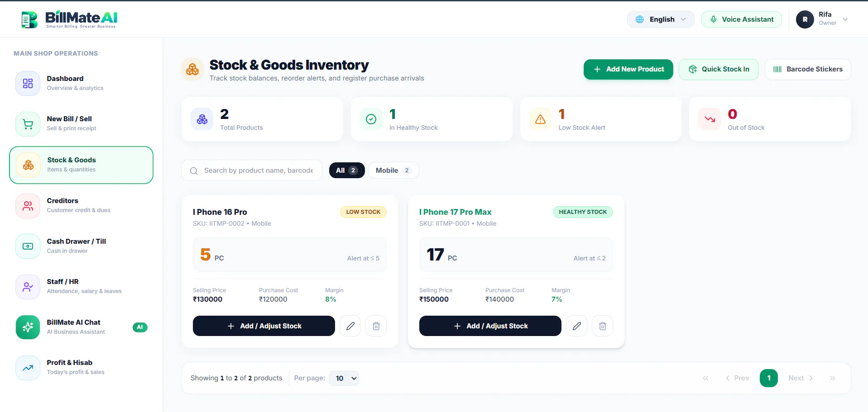Image resolution: width=868 pixels, height=412 pixels.
Task: Click the HEALTHY STOCK badge
Action: pyautogui.click(x=583, y=212)
